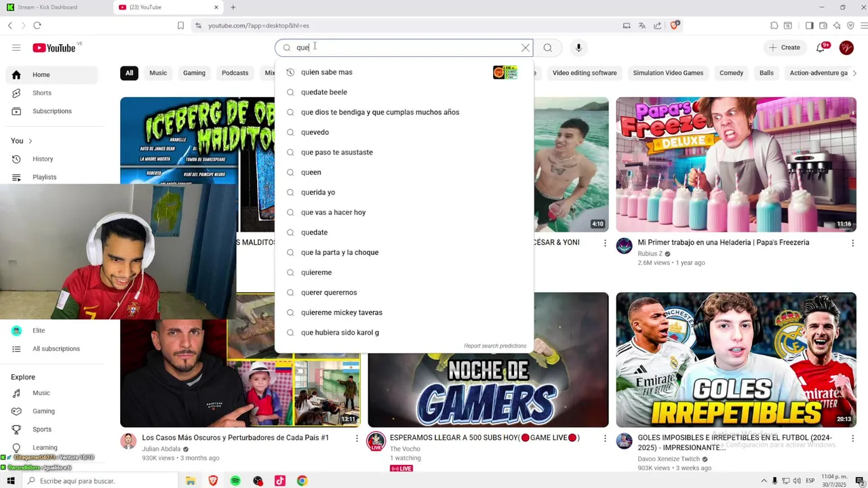Choose suggestion 'queen'
The height and width of the screenshot is (488, 868).
pos(404,172)
